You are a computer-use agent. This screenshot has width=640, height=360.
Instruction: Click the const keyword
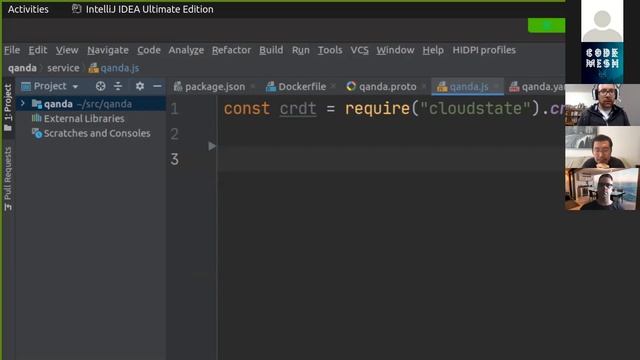(x=247, y=109)
